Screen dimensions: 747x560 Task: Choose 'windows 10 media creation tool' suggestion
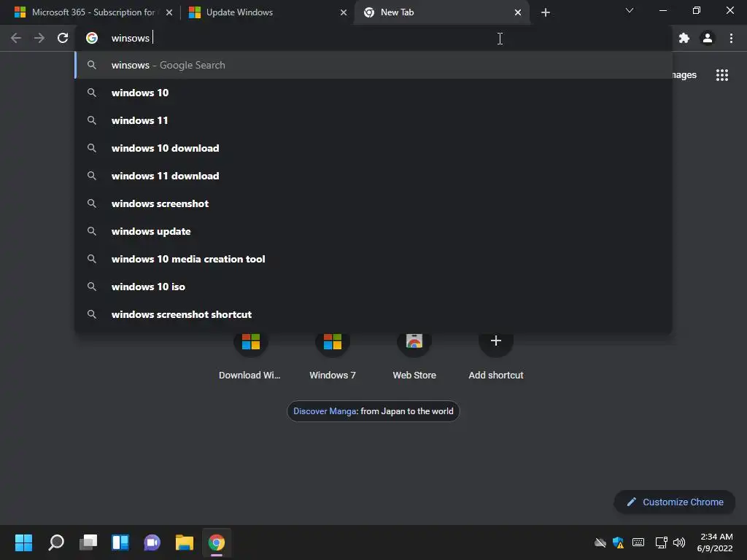click(373, 259)
